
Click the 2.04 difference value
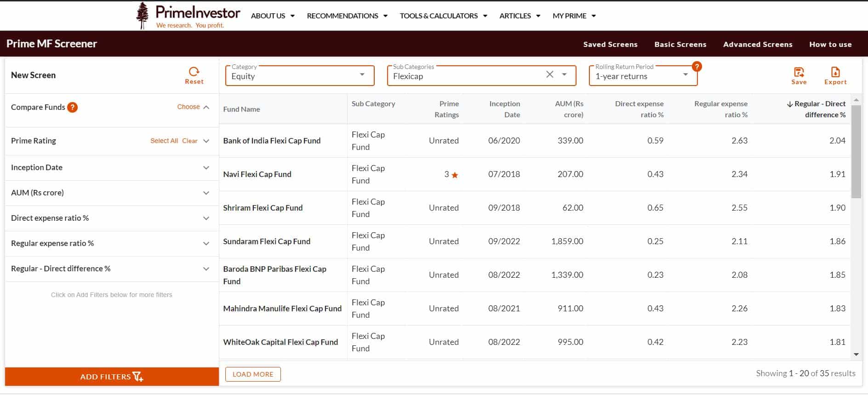tap(837, 141)
